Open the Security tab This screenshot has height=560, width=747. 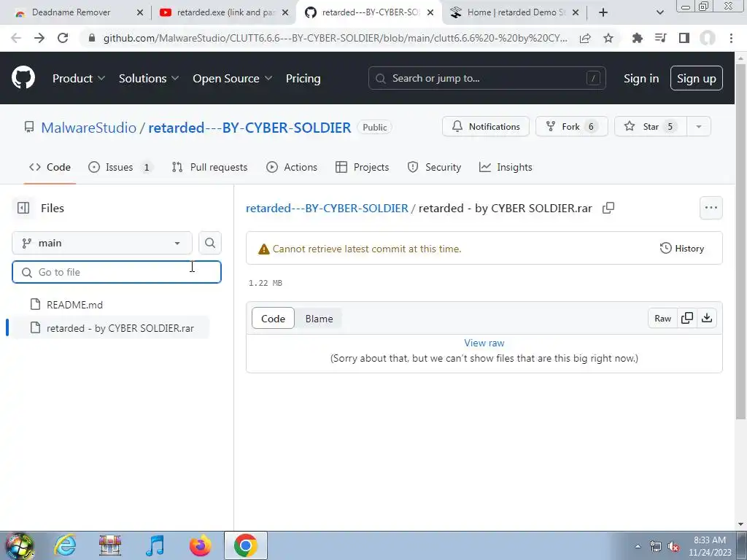coord(434,167)
